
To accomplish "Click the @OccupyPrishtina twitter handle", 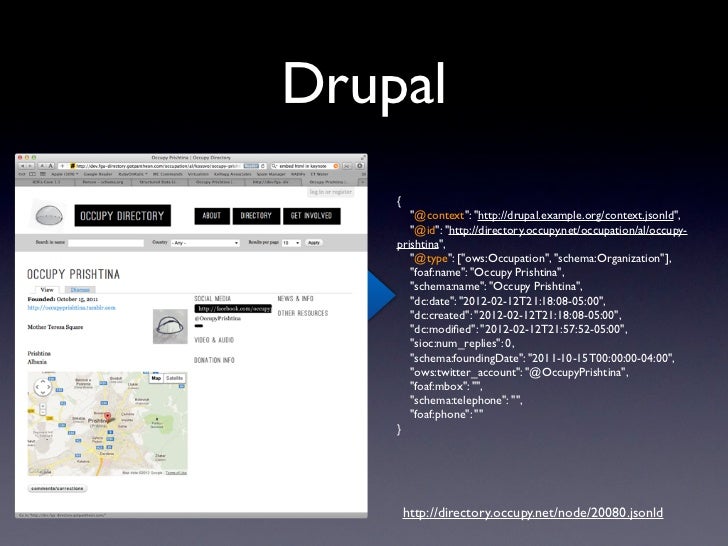I will click(x=217, y=318).
